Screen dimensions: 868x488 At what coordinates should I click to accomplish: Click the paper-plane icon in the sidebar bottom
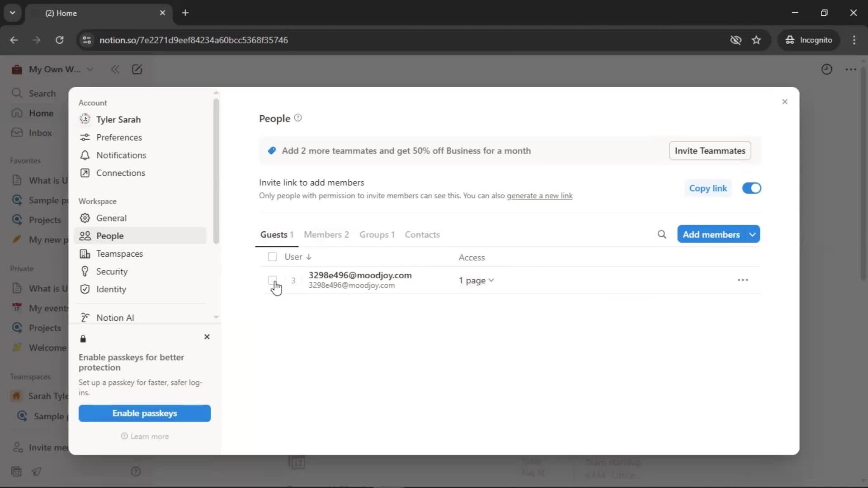click(x=37, y=472)
